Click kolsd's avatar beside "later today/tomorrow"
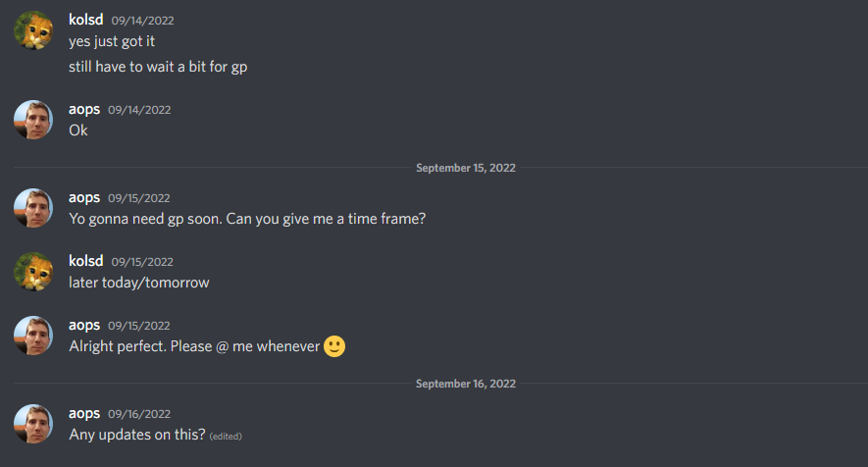 33,272
